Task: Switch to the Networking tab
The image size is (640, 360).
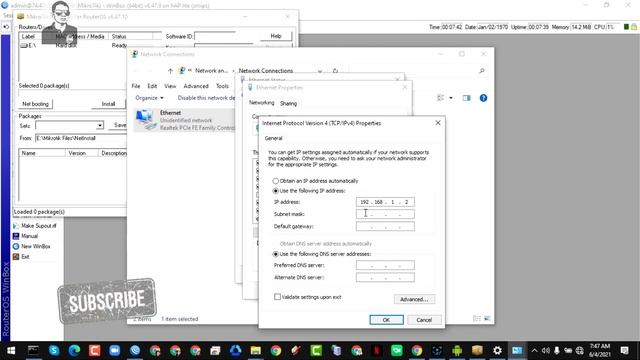Action: pyautogui.click(x=262, y=103)
